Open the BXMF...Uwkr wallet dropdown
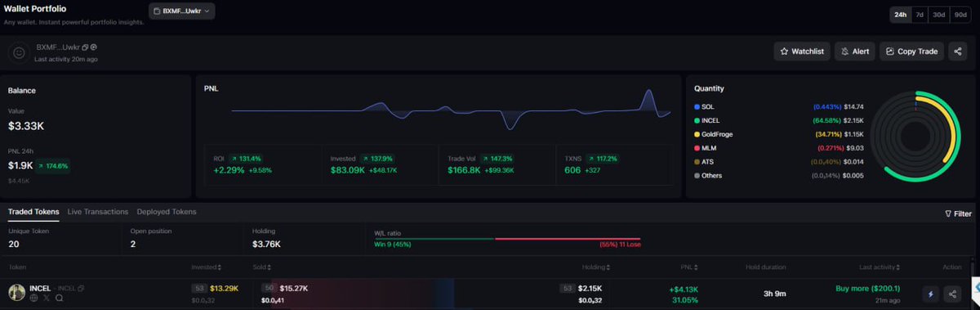The image size is (980, 310). click(182, 11)
